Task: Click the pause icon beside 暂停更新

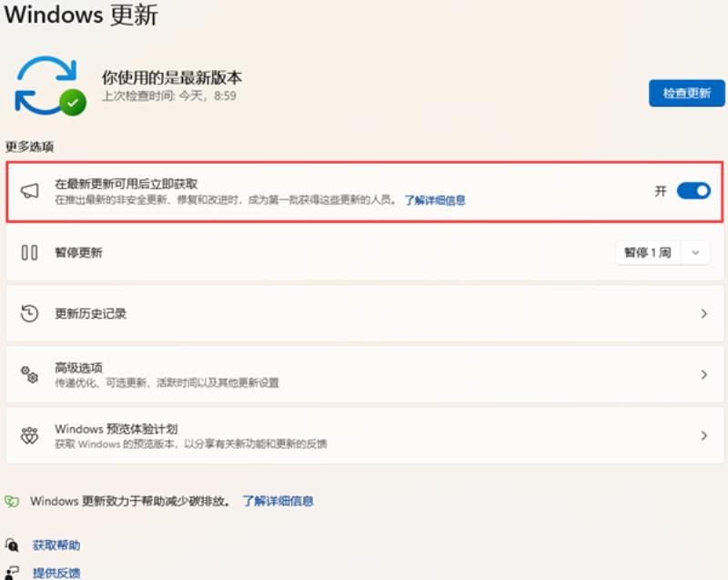Action: click(30, 252)
